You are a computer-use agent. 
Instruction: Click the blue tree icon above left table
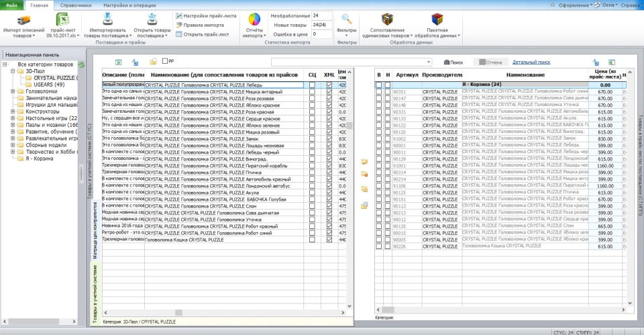point(135,62)
